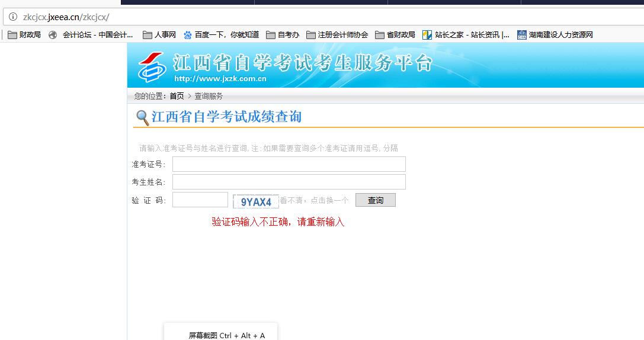The image size is (644, 340).
Task: Open the 注册会计师协会 bookmark folder
Action: tap(337, 35)
